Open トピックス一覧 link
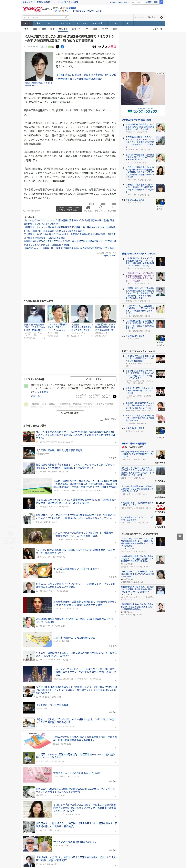This screenshot has width=186, height=868. coord(155,29)
